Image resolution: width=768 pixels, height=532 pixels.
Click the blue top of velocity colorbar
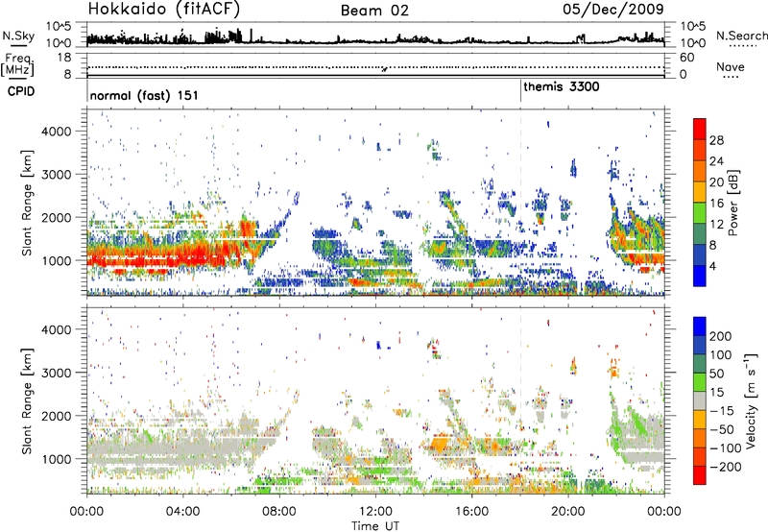pyautogui.click(x=700, y=326)
